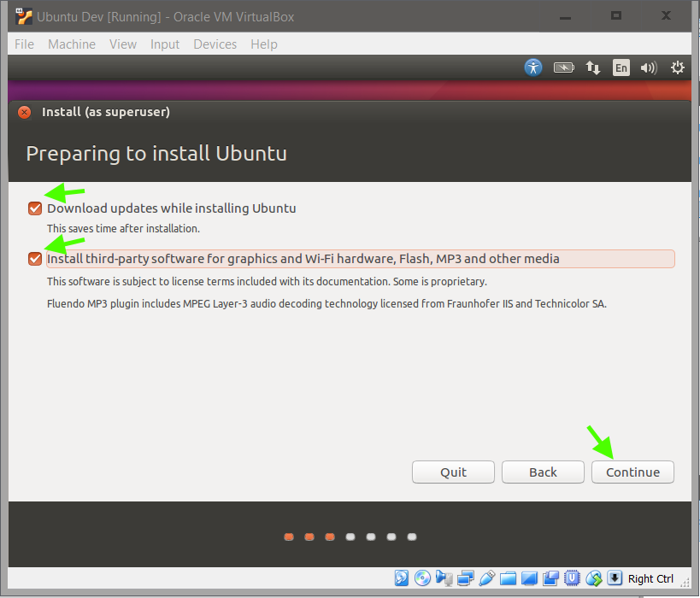This screenshot has height=598, width=700.
Task: Click the 'Install (as superuser)' dialog title
Action: coord(106,112)
